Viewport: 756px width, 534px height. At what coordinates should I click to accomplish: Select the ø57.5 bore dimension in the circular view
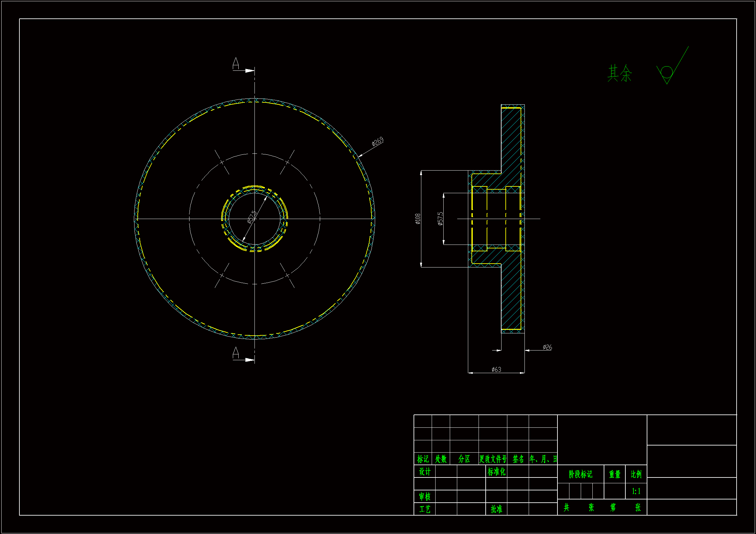tap(252, 216)
